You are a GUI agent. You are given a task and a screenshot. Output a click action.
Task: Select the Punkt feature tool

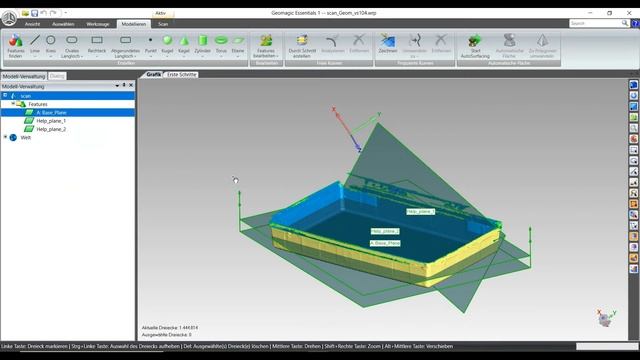pos(151,43)
